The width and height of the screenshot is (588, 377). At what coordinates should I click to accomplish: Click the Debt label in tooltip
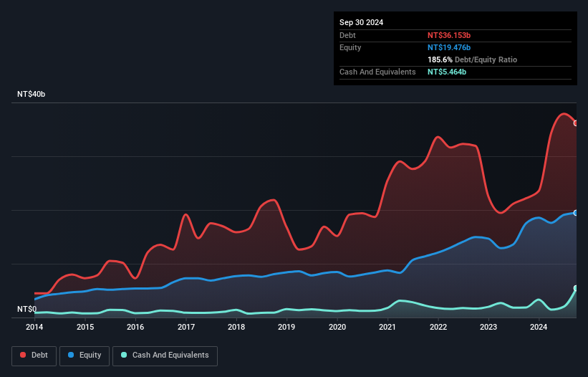pyautogui.click(x=347, y=35)
